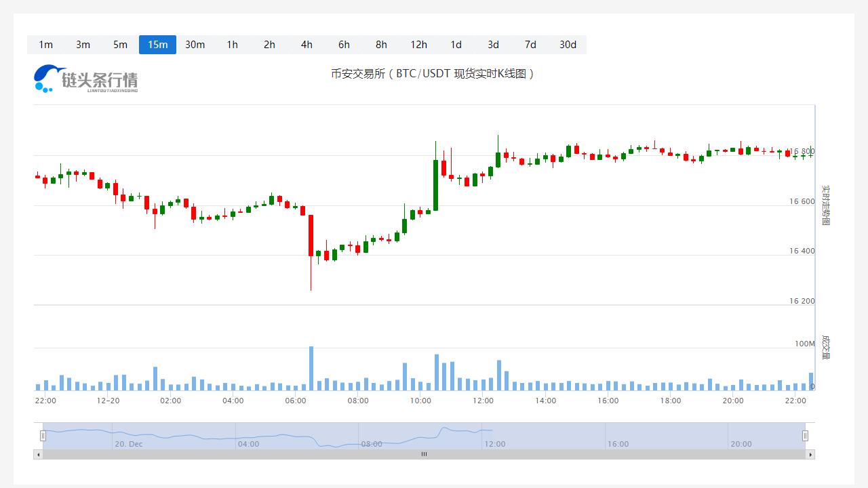Choose the 5m chart interval
Viewport: 868px width, 488px height.
pos(120,45)
